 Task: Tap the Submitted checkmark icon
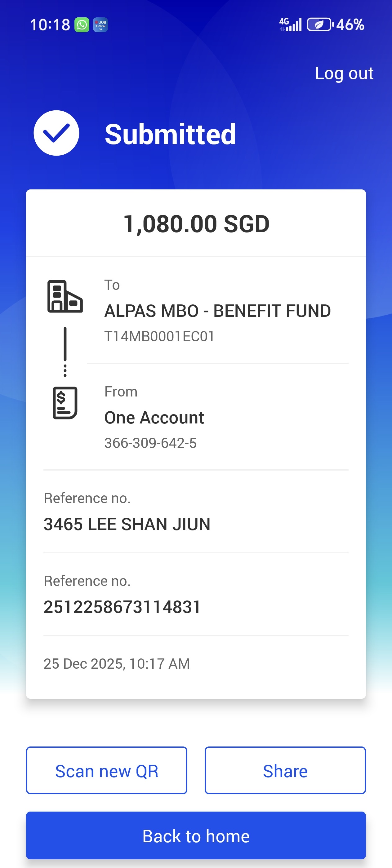click(56, 133)
